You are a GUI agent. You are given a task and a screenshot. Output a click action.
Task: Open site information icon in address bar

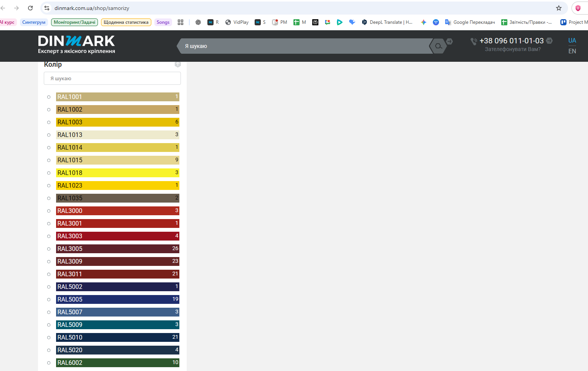coord(47,8)
